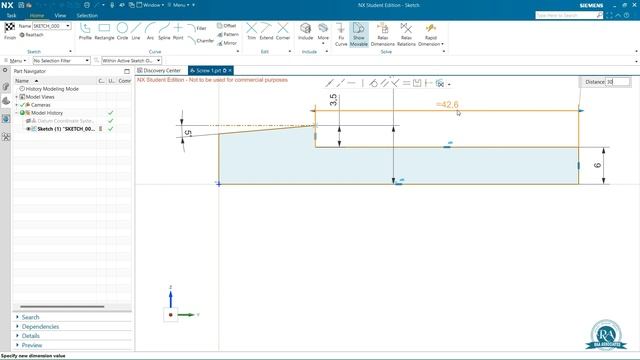
Task: Select the Arc tool
Action: [x=150, y=31]
